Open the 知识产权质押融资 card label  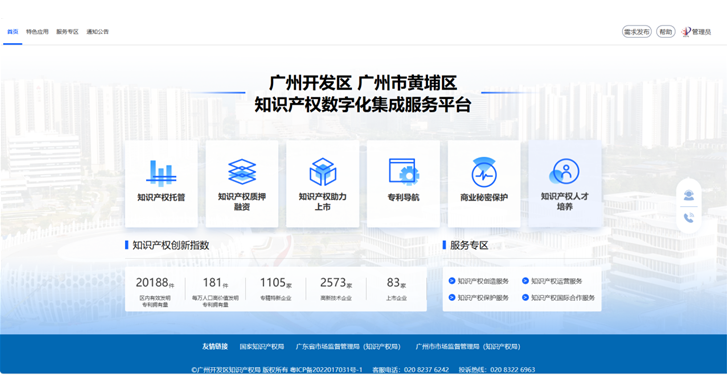point(242,202)
